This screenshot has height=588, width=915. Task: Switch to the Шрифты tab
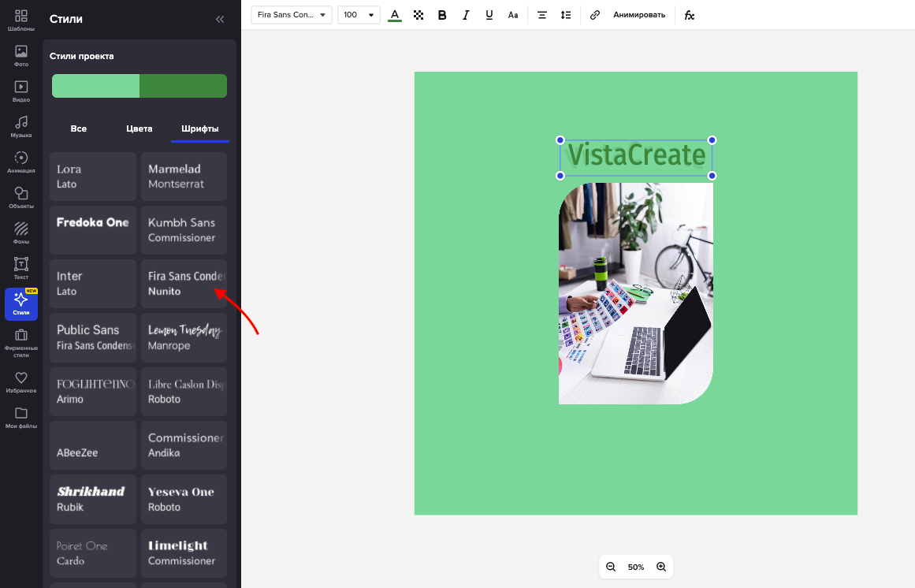click(200, 128)
